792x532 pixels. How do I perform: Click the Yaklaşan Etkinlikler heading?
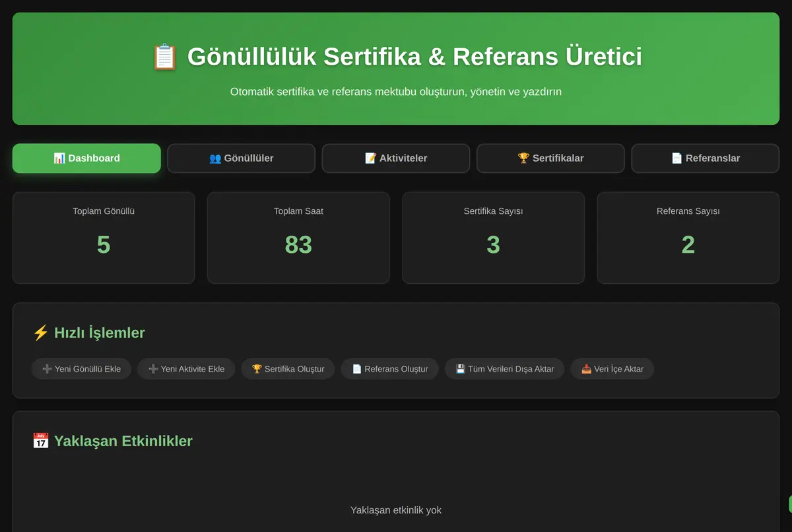tap(112, 441)
